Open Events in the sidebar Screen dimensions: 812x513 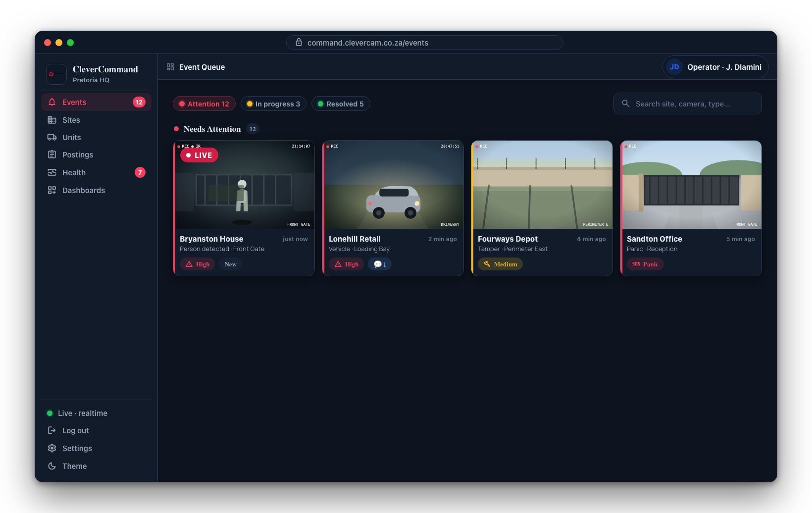[96, 102]
